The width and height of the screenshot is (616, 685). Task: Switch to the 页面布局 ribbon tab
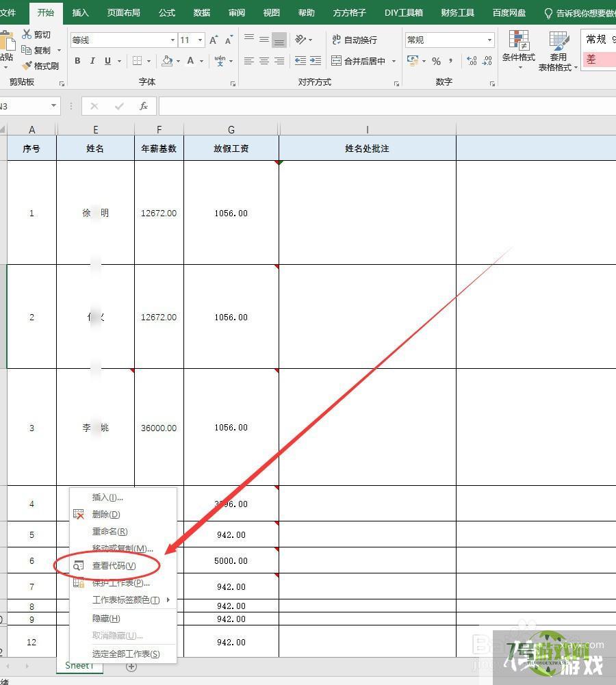point(124,13)
